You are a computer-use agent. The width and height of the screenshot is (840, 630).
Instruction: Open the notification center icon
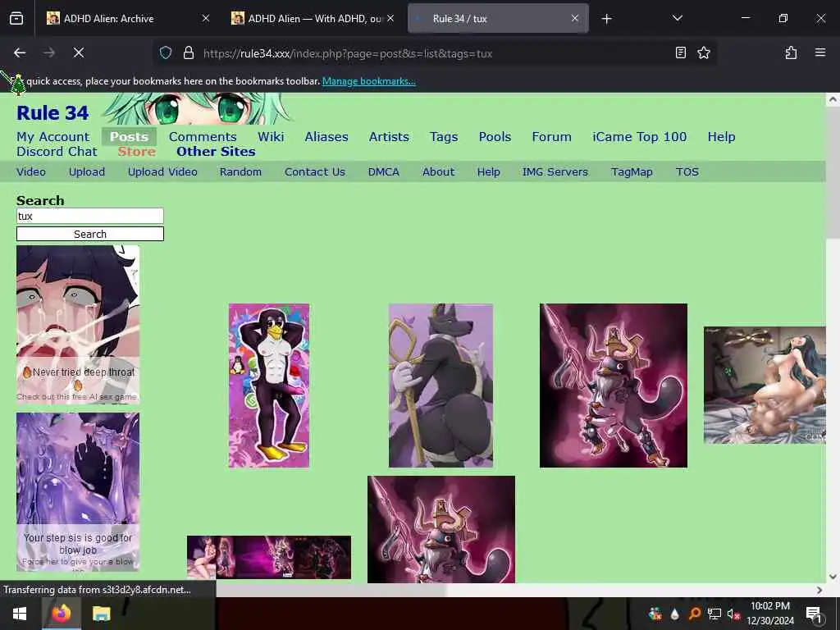[814, 614]
